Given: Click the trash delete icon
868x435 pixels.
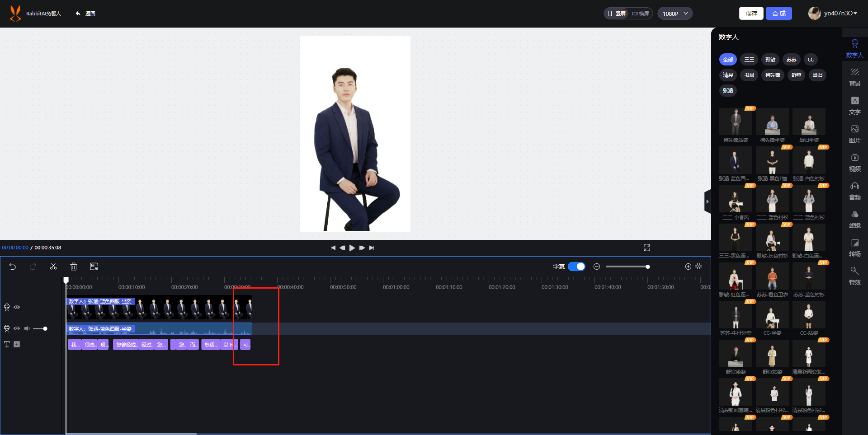Looking at the screenshot, I should point(74,267).
